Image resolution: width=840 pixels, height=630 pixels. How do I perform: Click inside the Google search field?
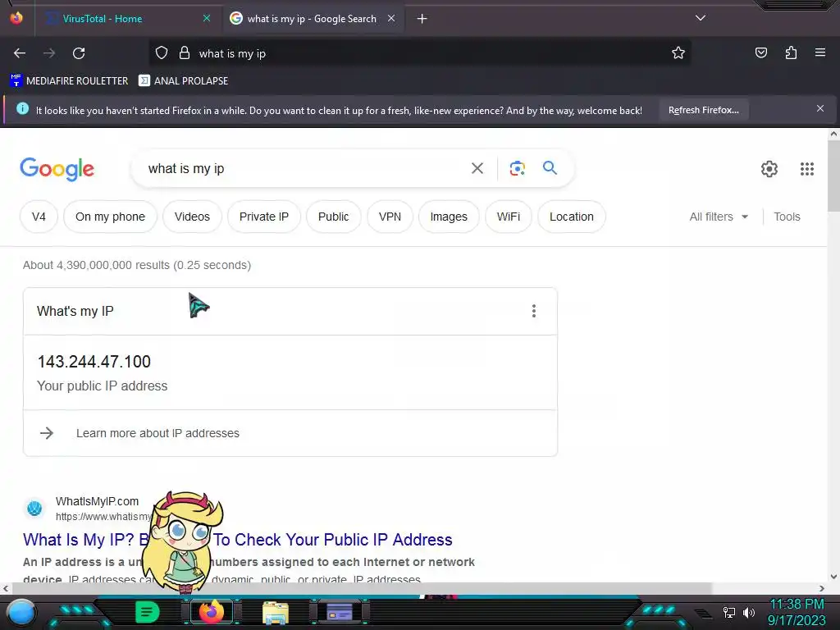300,168
